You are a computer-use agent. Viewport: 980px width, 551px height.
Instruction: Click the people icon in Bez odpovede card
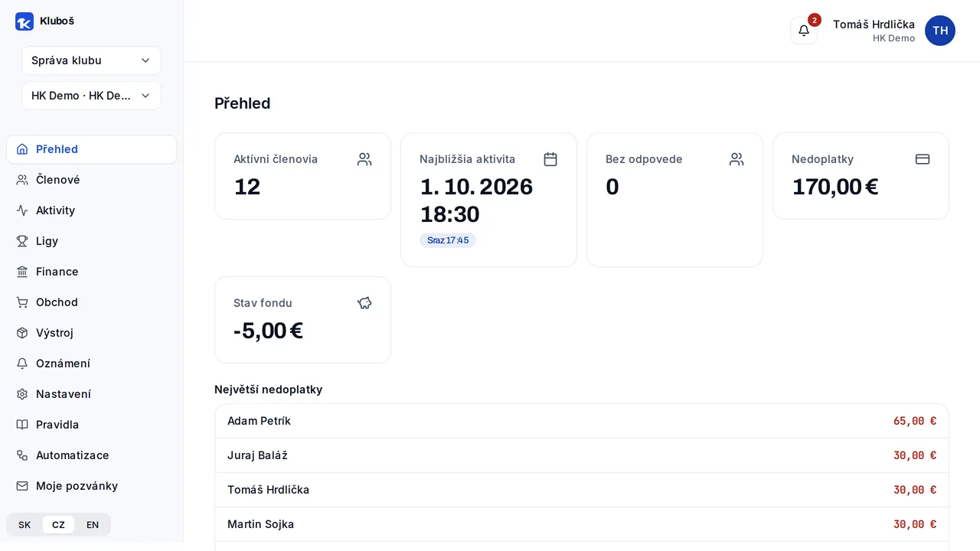[x=737, y=159]
